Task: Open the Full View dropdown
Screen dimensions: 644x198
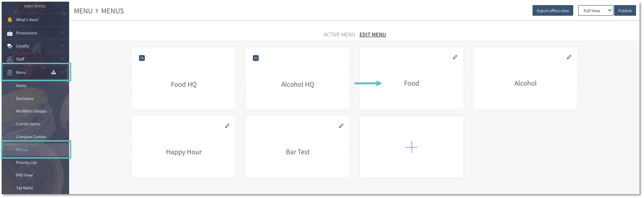Action: coord(595,10)
